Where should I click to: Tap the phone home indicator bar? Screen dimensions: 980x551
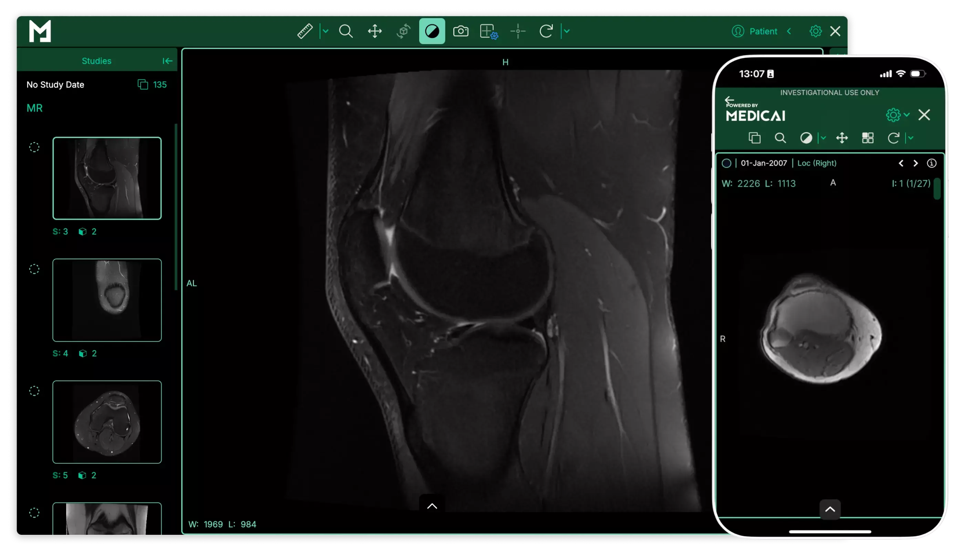coord(830,532)
